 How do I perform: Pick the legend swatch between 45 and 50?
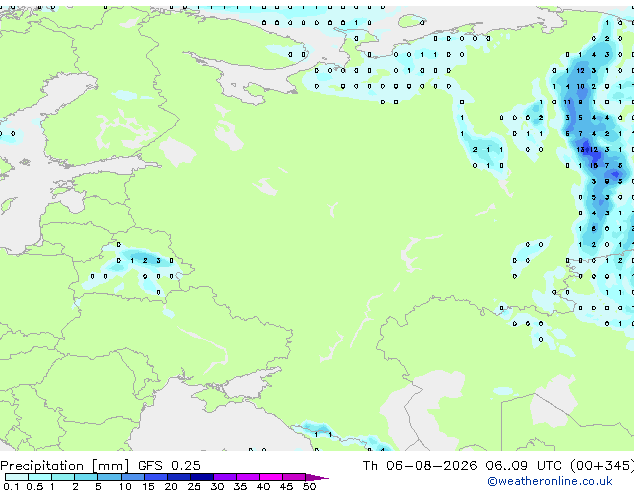(x=294, y=477)
